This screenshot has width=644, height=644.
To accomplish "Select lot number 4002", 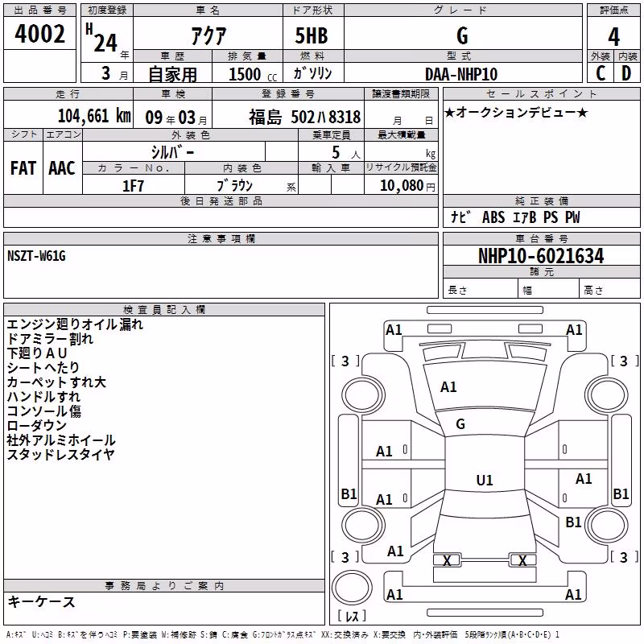I will (x=39, y=34).
